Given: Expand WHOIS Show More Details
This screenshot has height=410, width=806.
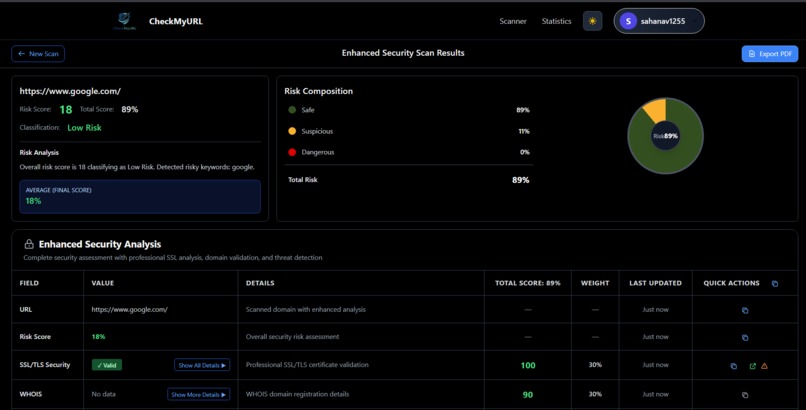Looking at the screenshot, I should click(x=198, y=395).
